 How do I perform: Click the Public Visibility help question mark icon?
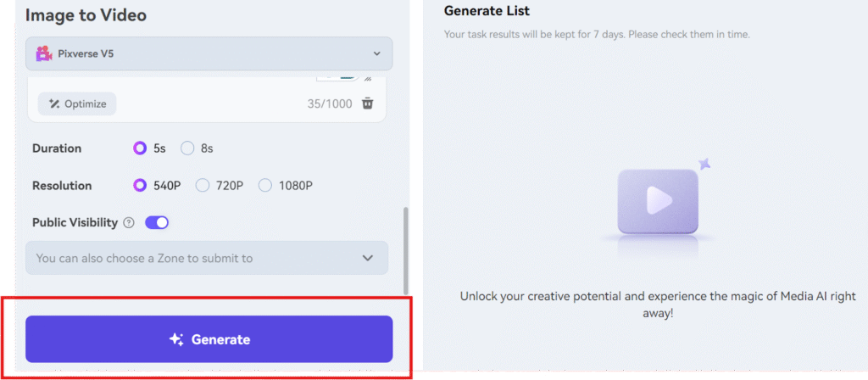[x=129, y=223]
